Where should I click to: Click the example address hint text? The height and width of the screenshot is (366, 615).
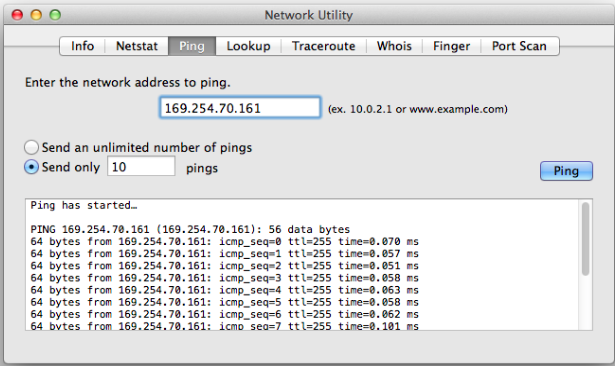click(418, 109)
